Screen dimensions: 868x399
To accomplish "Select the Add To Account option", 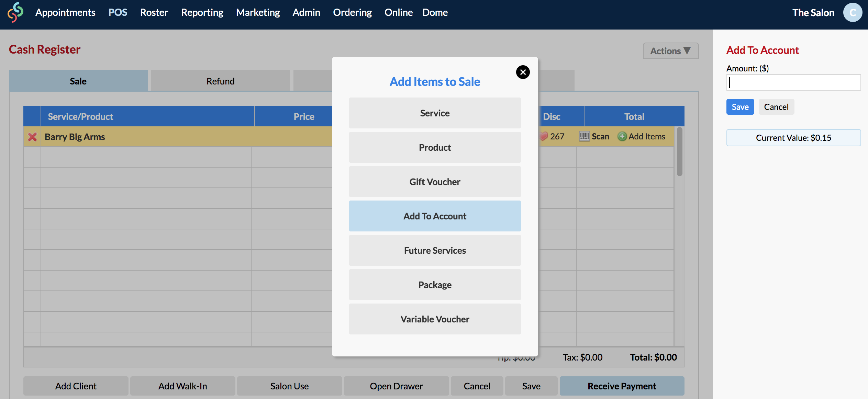I will click(435, 216).
